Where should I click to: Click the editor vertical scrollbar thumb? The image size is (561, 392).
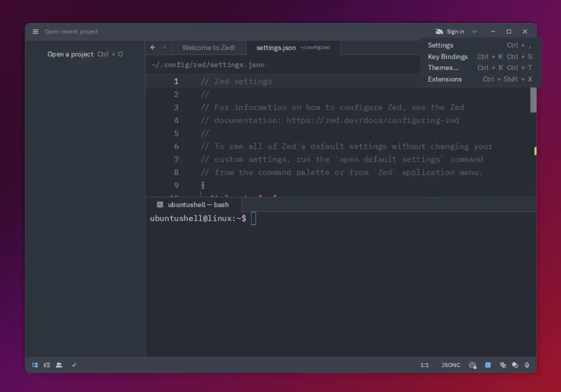click(534, 100)
